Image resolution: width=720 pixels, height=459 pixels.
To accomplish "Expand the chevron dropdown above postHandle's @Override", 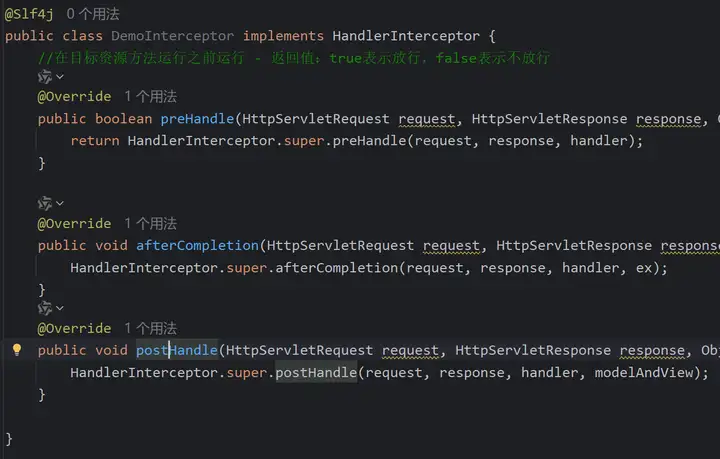I will coord(60,308).
